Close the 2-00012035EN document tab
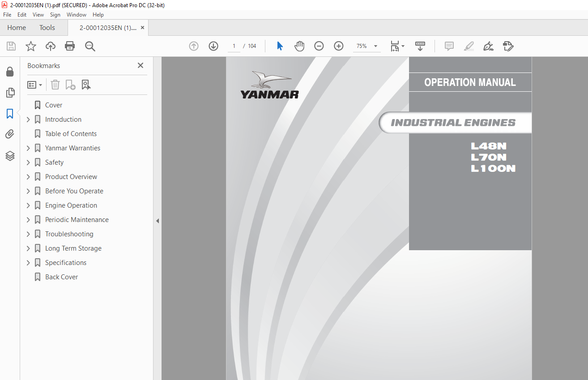588x380 pixels. point(143,28)
